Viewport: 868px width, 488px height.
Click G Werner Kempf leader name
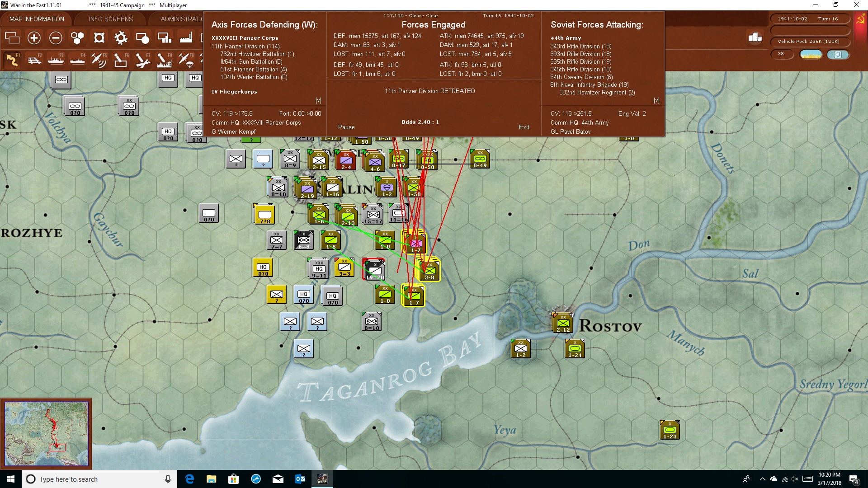click(x=234, y=132)
